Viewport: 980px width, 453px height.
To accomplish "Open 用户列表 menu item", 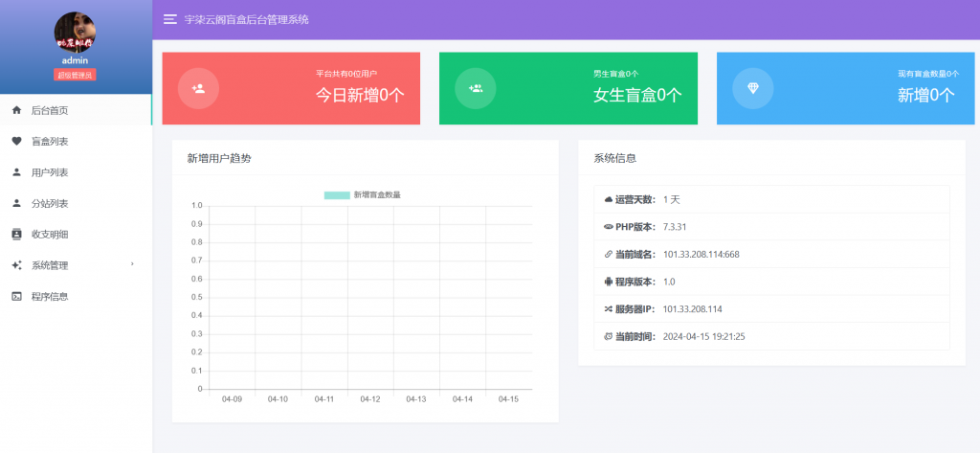I will [76, 172].
